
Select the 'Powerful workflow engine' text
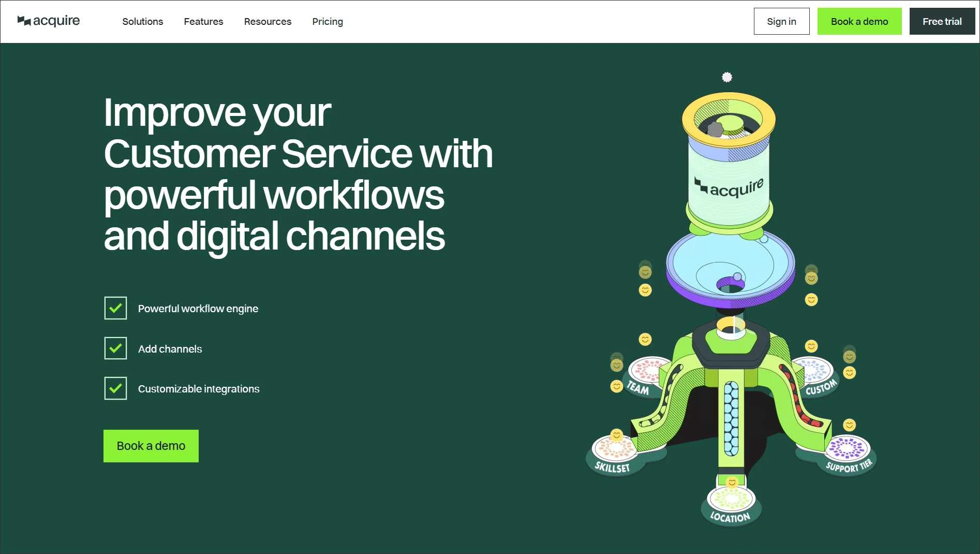tap(198, 309)
